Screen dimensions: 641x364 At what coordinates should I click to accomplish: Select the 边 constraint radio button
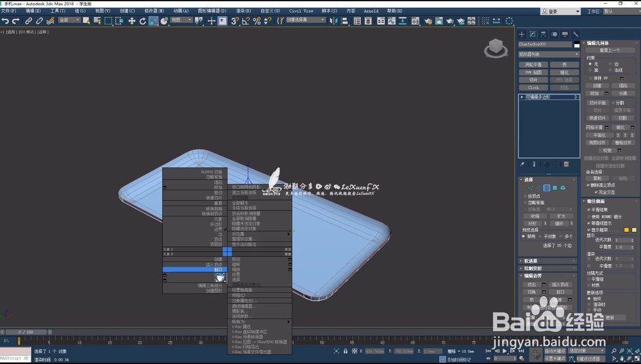tap(610, 64)
